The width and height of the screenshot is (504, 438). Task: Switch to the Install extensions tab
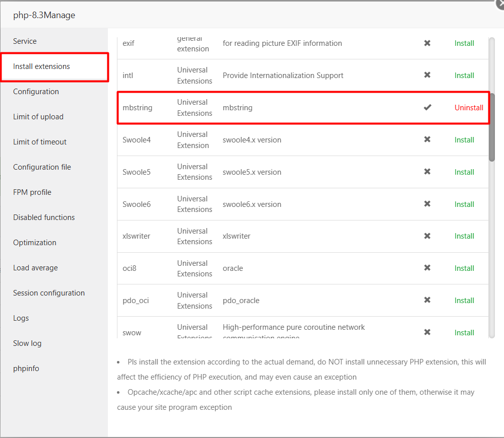41,66
